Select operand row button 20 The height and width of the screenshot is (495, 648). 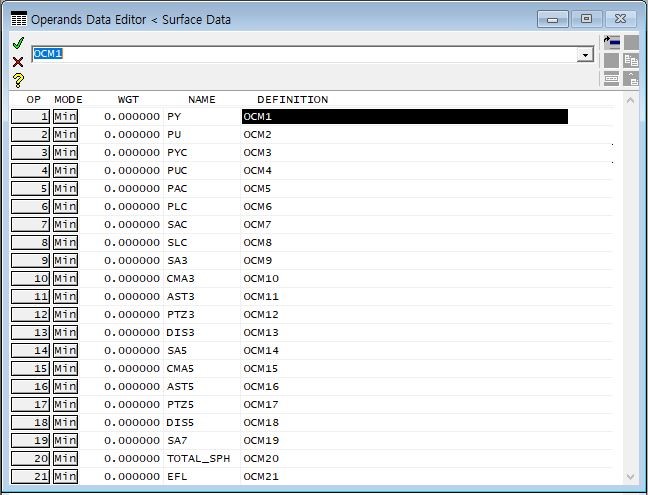(x=30, y=458)
